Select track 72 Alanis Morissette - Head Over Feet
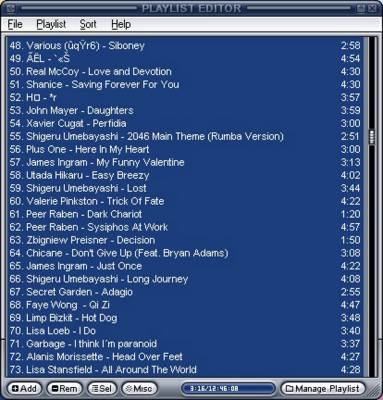383x400 pixels. click(184, 357)
